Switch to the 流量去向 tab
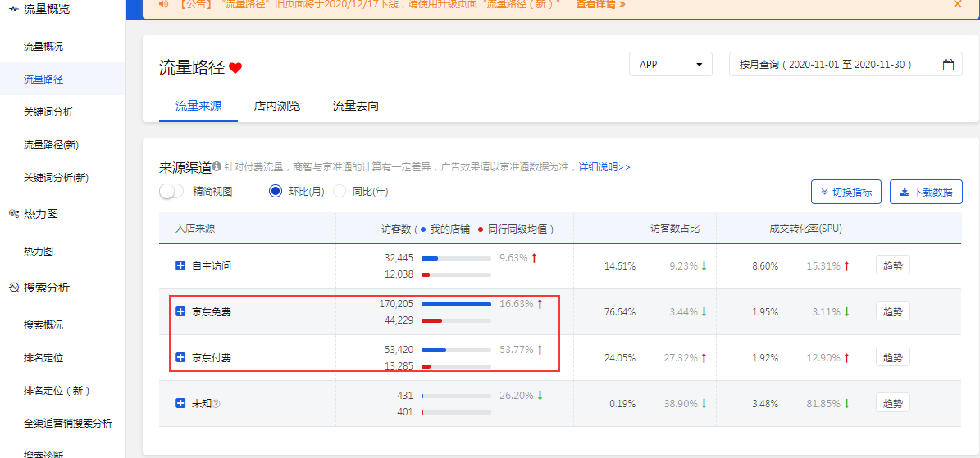This screenshot has width=980, height=458. click(356, 106)
